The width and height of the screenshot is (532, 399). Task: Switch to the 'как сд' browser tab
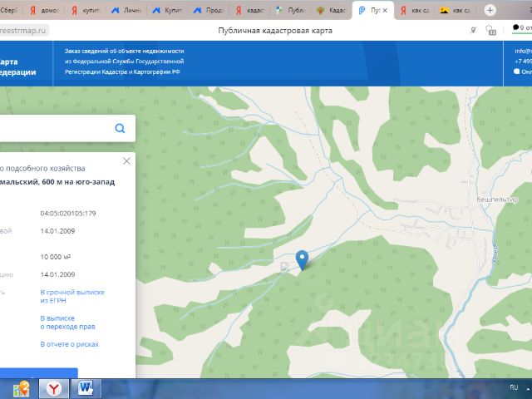tap(416, 11)
